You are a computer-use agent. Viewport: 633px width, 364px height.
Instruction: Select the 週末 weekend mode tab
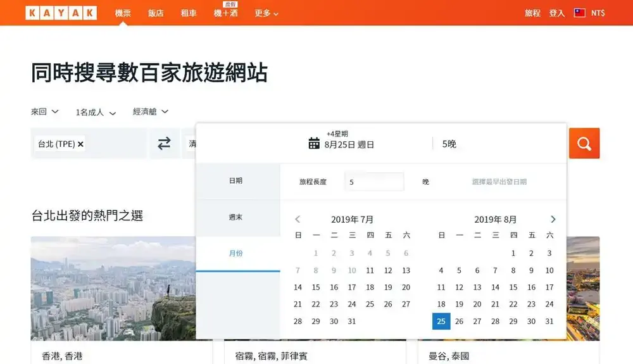pyautogui.click(x=238, y=217)
